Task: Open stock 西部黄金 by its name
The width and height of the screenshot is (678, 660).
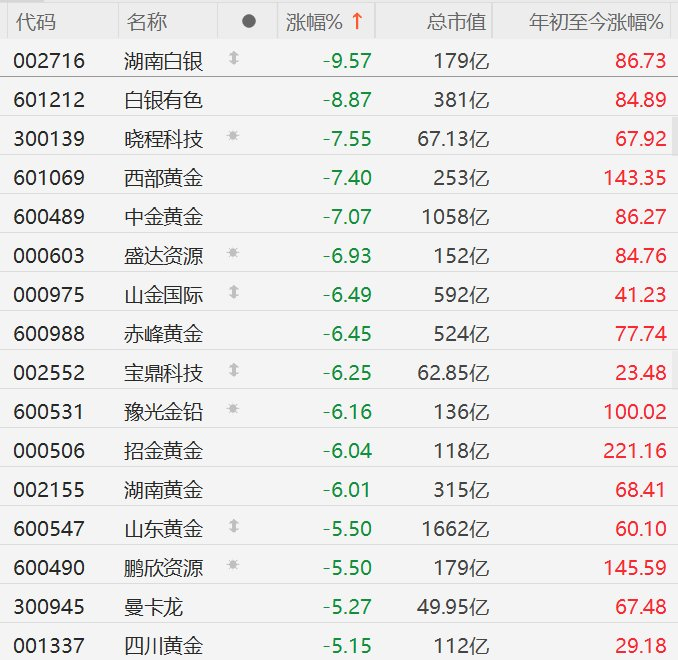Action: point(164,178)
